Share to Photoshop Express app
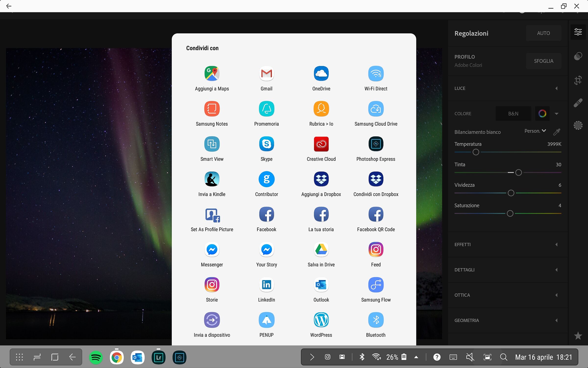This screenshot has height=368, width=588. pyautogui.click(x=376, y=144)
